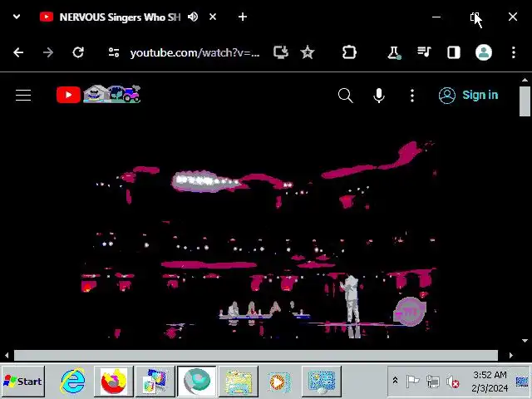532x399 pixels.
Task: Sign in to YouTube
Action: click(x=469, y=96)
